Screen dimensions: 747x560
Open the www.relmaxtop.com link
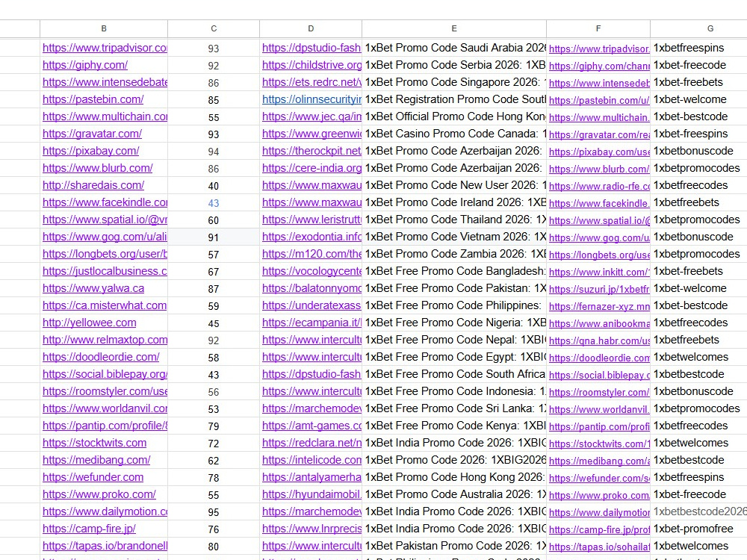tap(105, 340)
